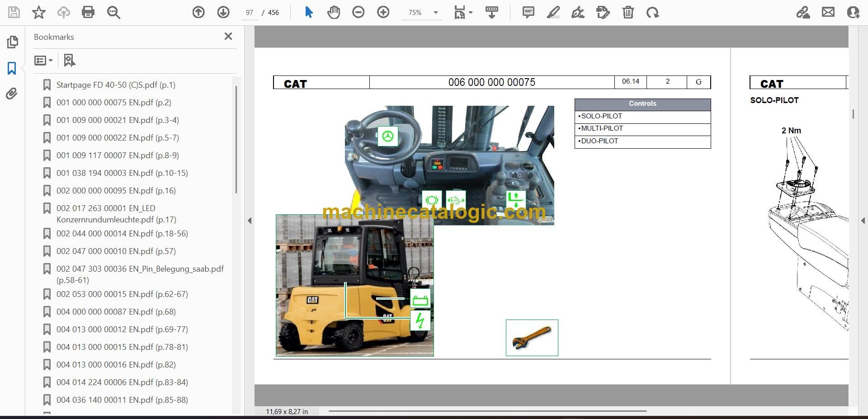
Task: Toggle read mode with the keyboard-arrow icon
Action: pyautogui.click(x=492, y=12)
